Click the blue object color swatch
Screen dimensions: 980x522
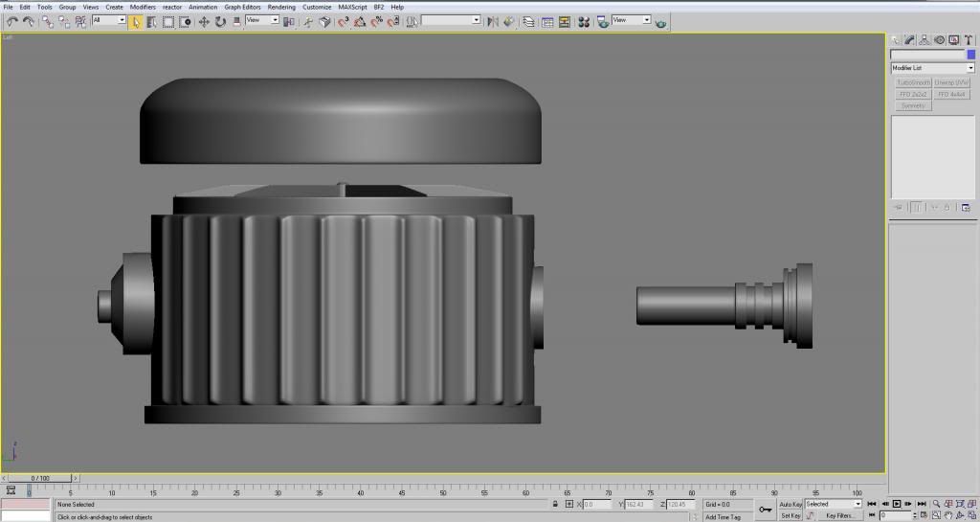pos(970,55)
